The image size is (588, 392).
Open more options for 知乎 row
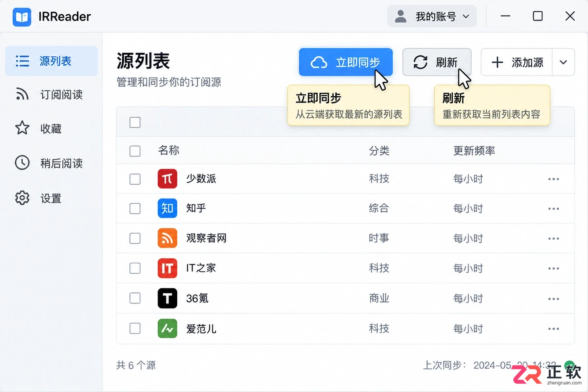point(554,209)
